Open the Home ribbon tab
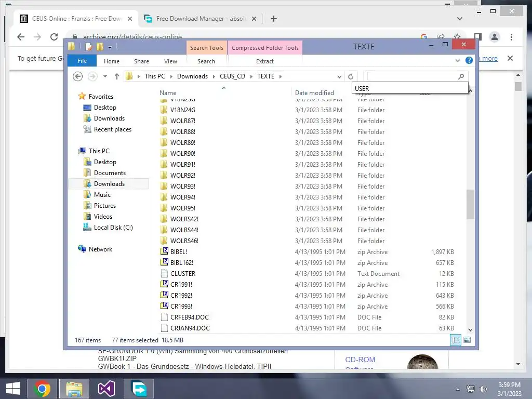 pos(112,61)
